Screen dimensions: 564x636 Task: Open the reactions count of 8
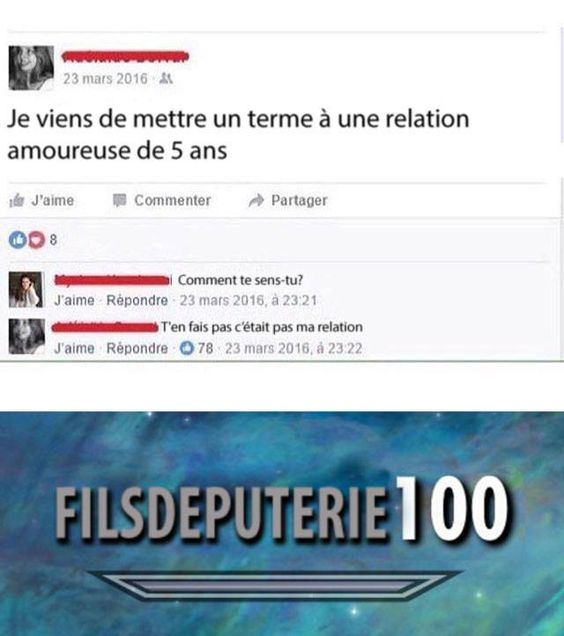(53, 241)
